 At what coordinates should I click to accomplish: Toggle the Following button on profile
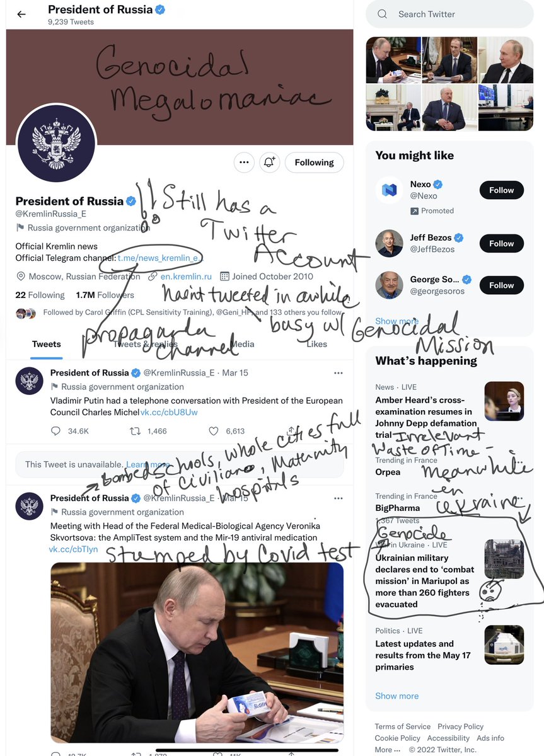pos(314,163)
